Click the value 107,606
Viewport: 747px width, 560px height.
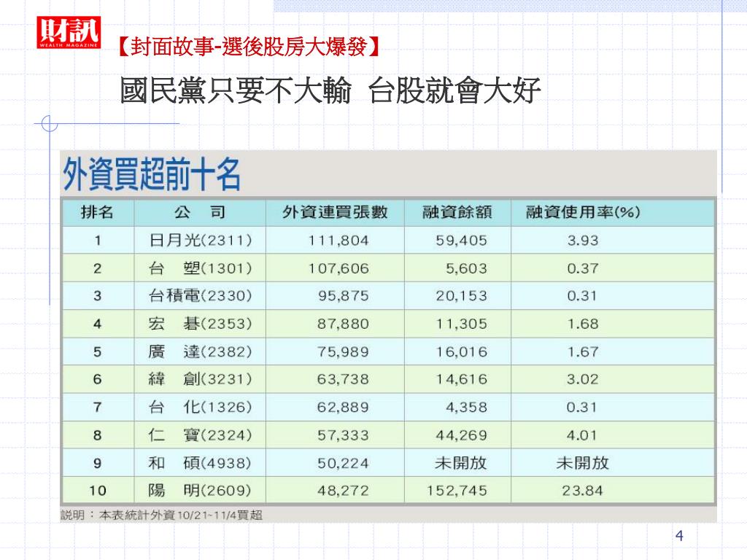tap(338, 268)
